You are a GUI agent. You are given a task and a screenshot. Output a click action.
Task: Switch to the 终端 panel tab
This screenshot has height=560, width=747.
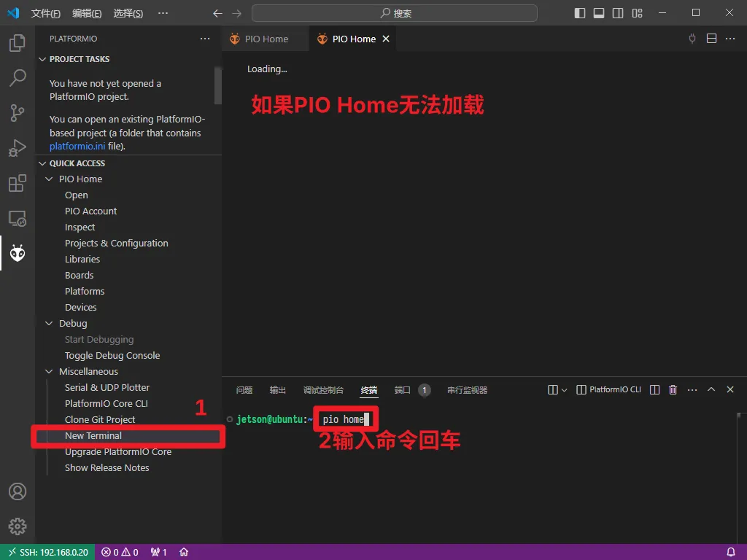pos(369,390)
